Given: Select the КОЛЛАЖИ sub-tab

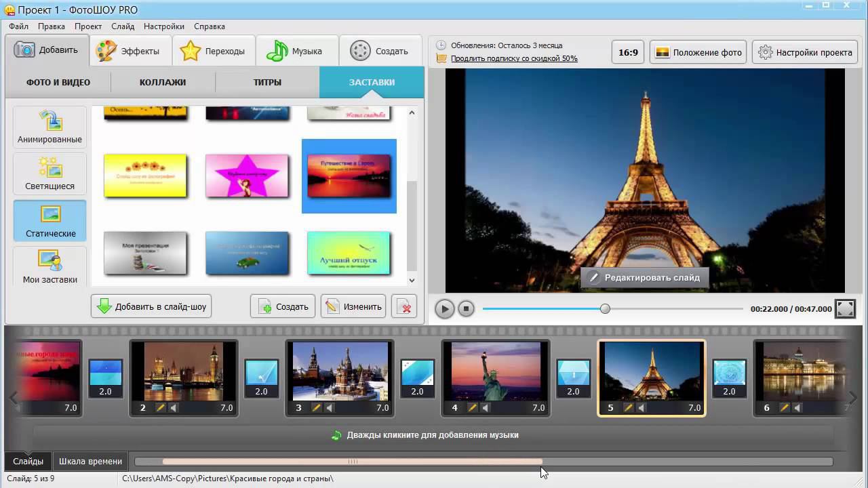Looking at the screenshot, I should point(163,82).
